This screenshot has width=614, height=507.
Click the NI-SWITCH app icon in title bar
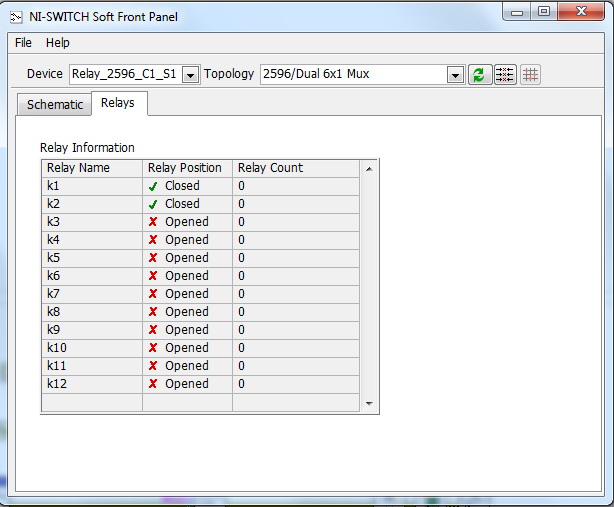[16, 17]
